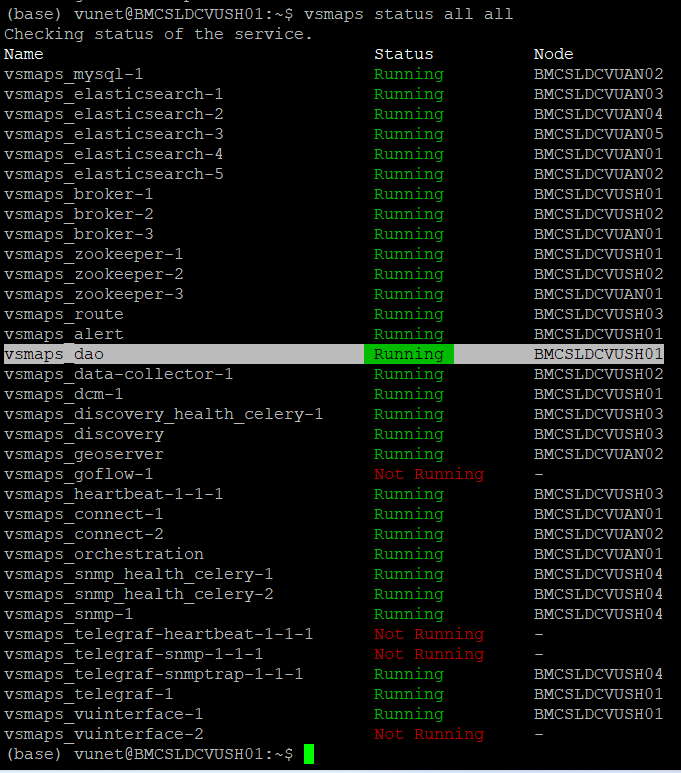Select vsmaps_heartbeat-1-1-1 name
The height and width of the screenshot is (773, 681).
point(113,494)
